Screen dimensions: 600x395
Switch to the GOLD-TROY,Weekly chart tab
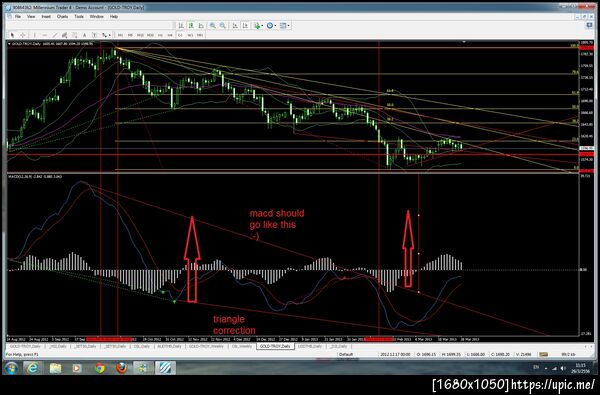click(x=206, y=346)
